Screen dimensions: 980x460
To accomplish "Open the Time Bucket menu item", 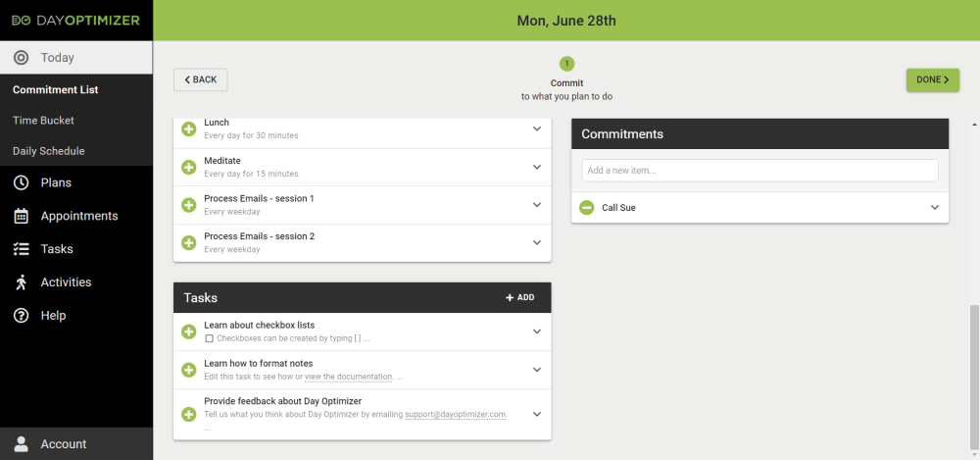I will 43,121.
